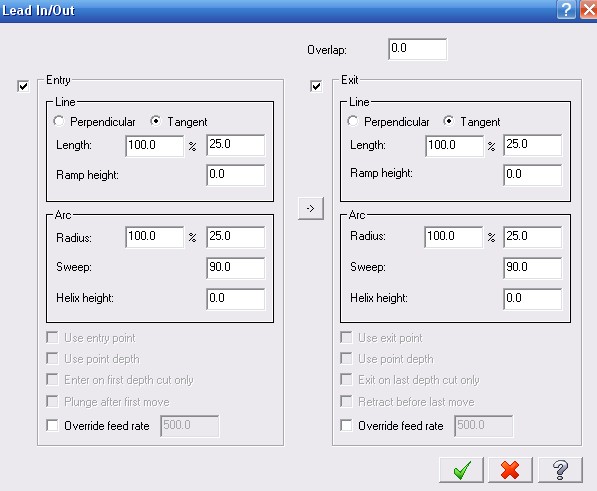597x491 pixels.
Task: Cancel with the red X button
Action: click(510, 470)
